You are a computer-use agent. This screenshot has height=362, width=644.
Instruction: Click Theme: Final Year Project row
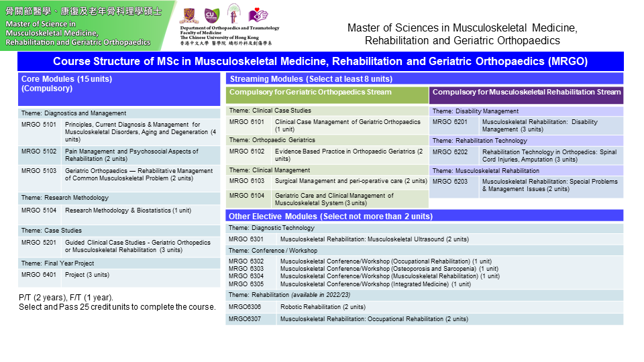pos(119,263)
